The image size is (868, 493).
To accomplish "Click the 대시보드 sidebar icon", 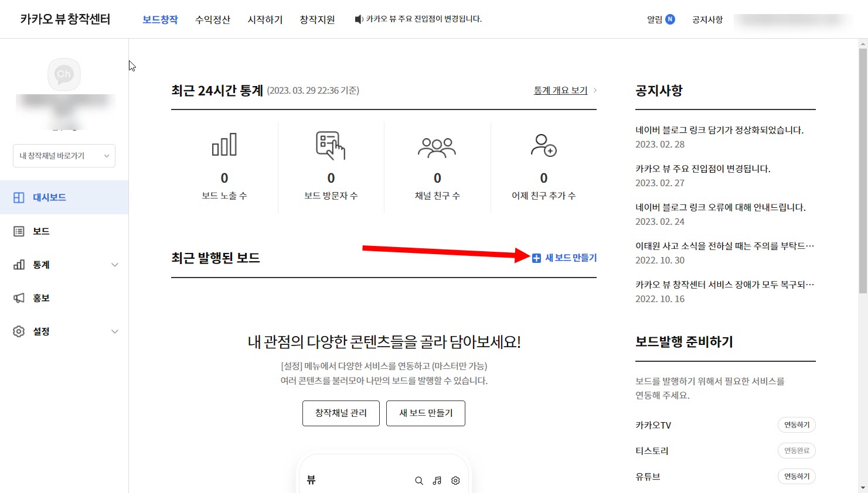I will pyautogui.click(x=19, y=197).
